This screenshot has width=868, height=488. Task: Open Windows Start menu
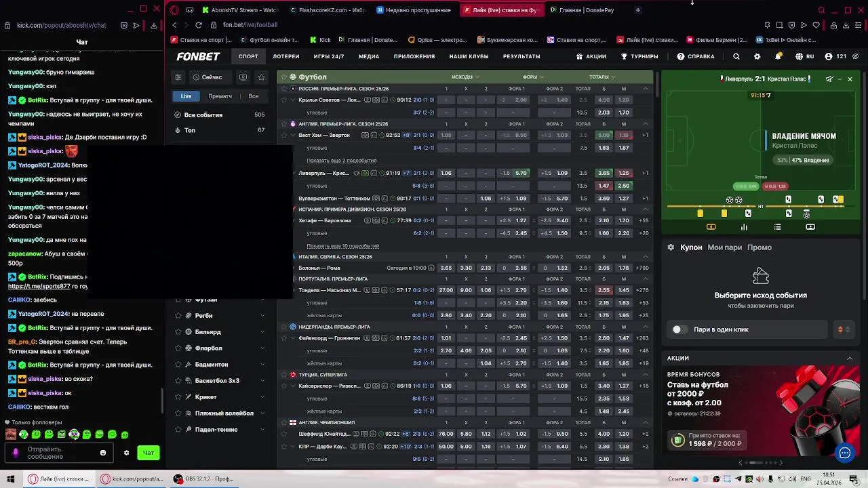pyautogui.click(x=10, y=479)
